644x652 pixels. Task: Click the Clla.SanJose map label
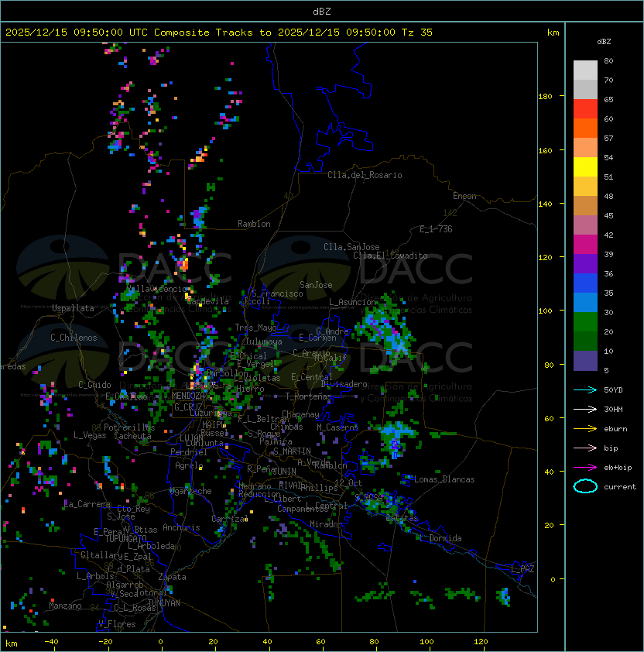[351, 247]
